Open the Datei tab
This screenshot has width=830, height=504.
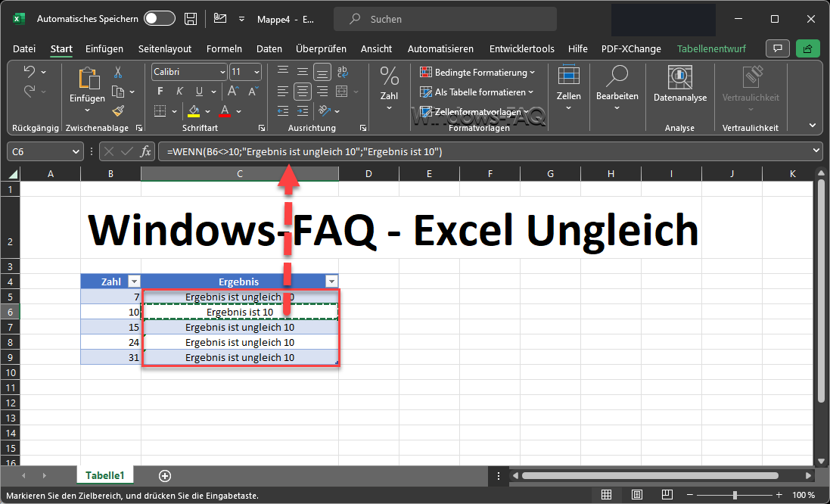(23, 48)
